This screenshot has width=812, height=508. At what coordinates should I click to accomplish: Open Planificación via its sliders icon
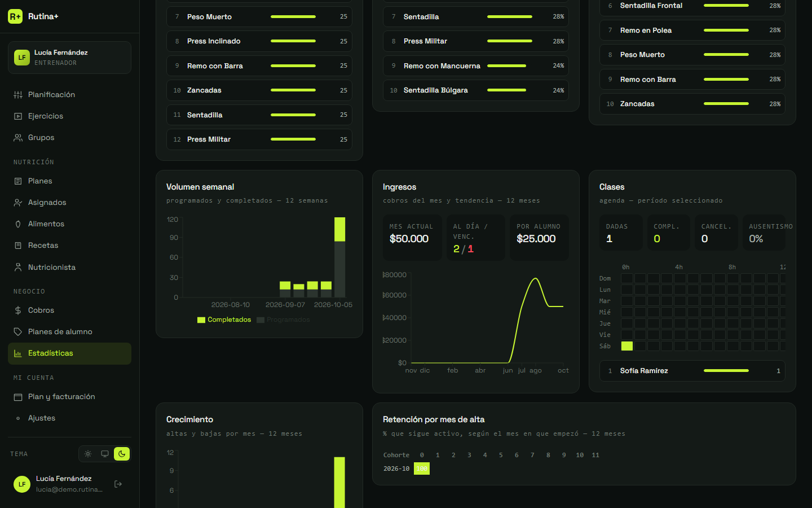[x=18, y=95]
